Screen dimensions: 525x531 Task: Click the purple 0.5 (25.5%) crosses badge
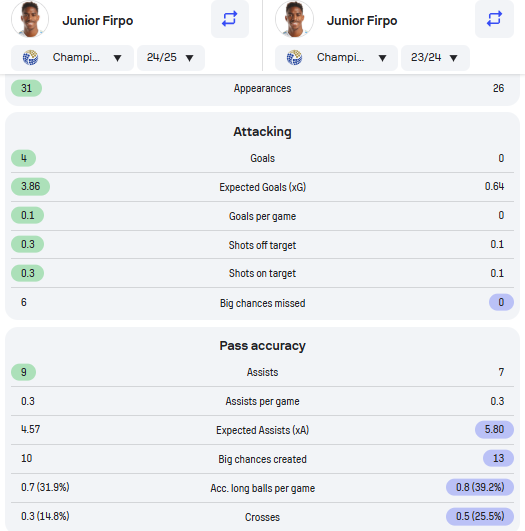[x=480, y=516]
